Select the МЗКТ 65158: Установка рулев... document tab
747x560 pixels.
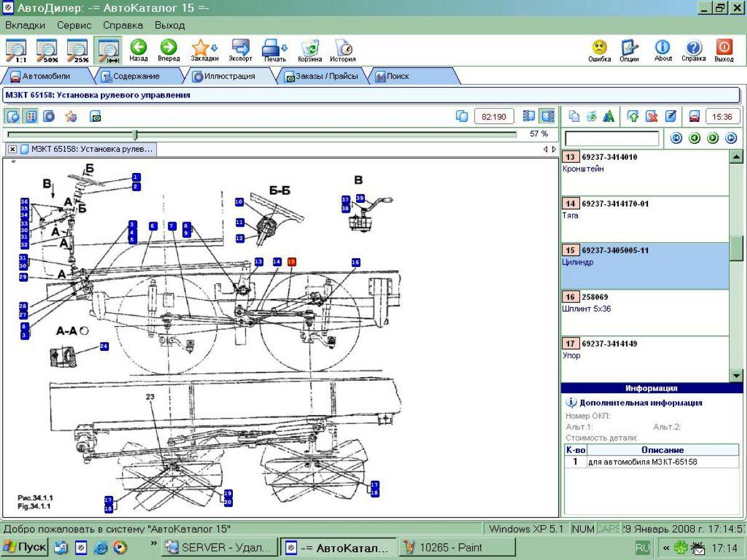point(87,149)
